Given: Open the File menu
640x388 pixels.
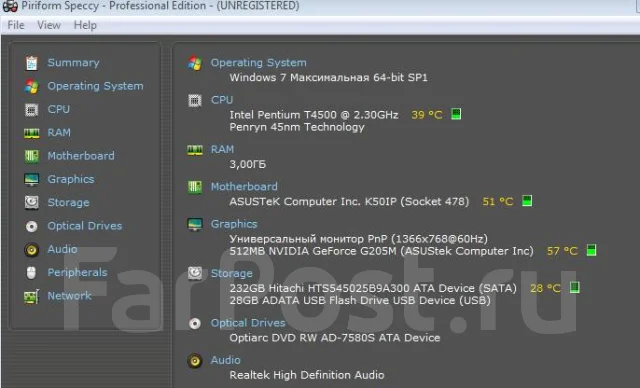Looking at the screenshot, I should [16, 25].
